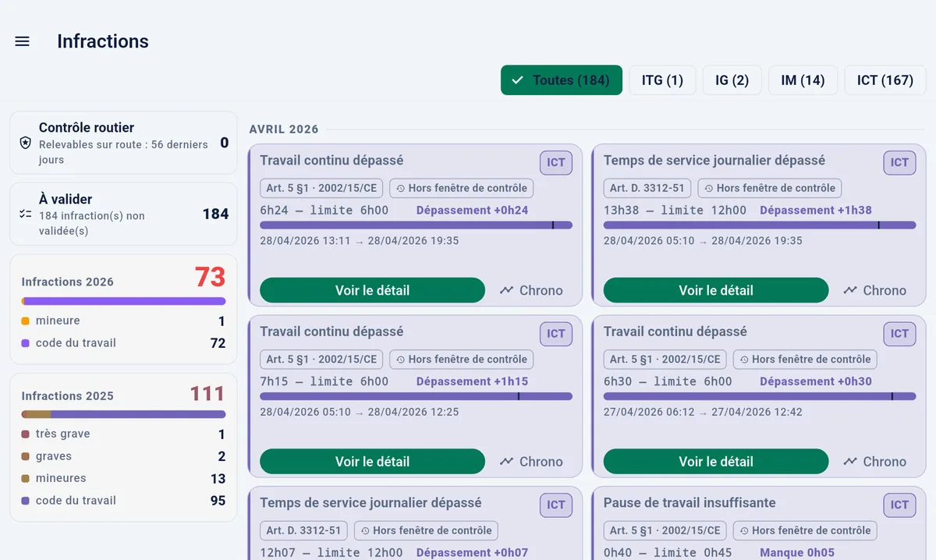The width and height of the screenshot is (936, 560).
Task: Open Chrono for the 13h38 infraction
Action: coord(875,290)
